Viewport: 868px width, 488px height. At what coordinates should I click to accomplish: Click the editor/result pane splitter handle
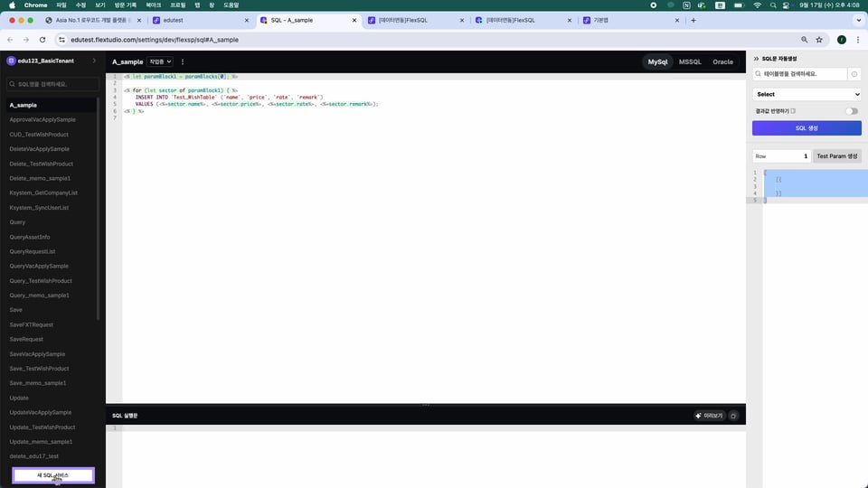pyautogui.click(x=426, y=405)
